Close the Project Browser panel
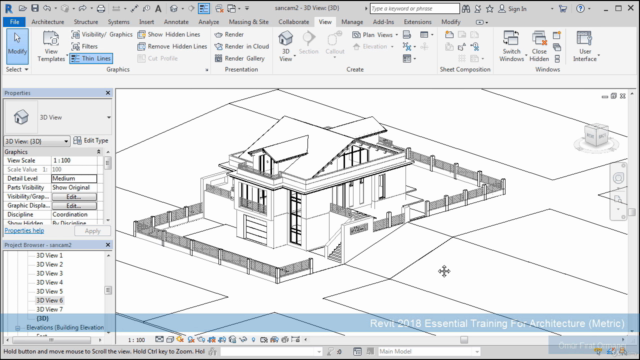This screenshot has width=640, height=360. 108,245
